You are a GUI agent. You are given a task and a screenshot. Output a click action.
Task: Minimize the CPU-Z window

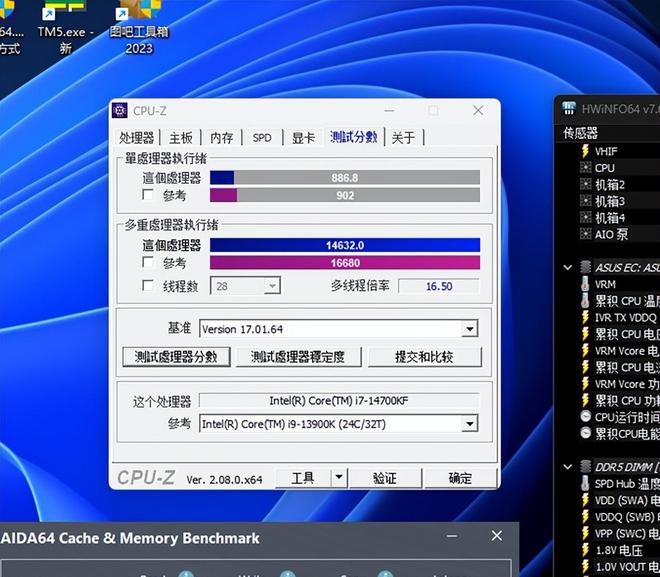[389, 111]
